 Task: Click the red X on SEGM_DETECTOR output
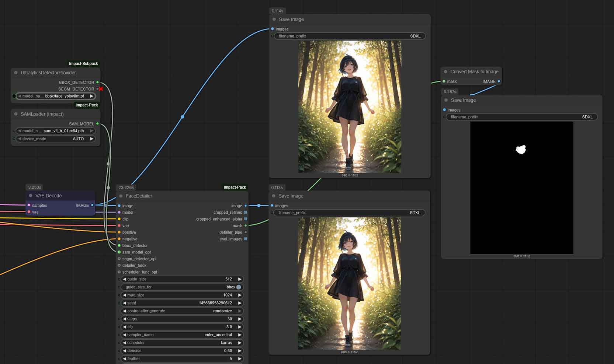(101, 89)
